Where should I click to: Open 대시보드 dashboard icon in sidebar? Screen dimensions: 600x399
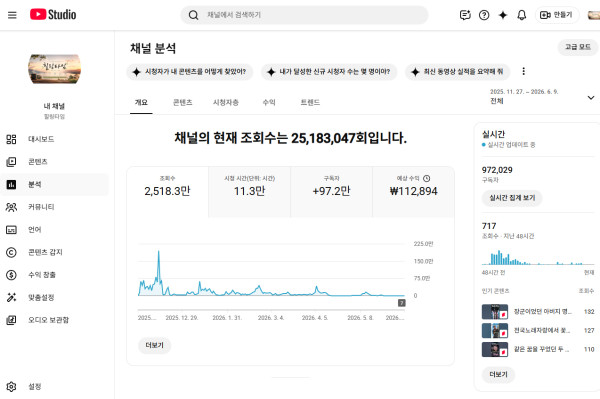(x=11, y=139)
